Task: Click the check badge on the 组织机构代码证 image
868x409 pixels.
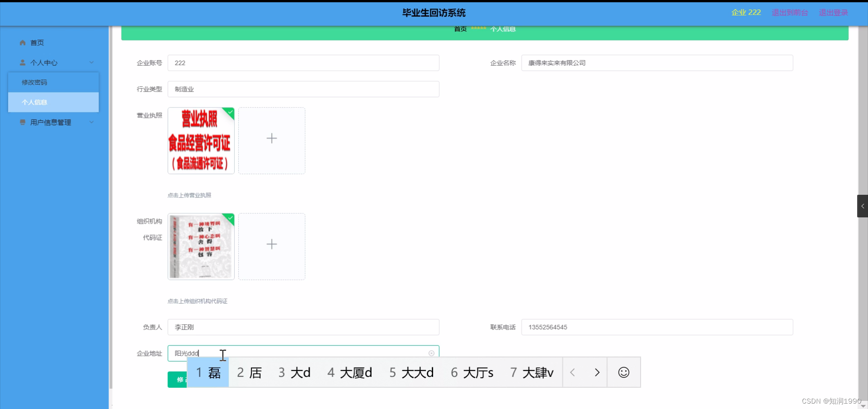Action: pyautogui.click(x=230, y=219)
